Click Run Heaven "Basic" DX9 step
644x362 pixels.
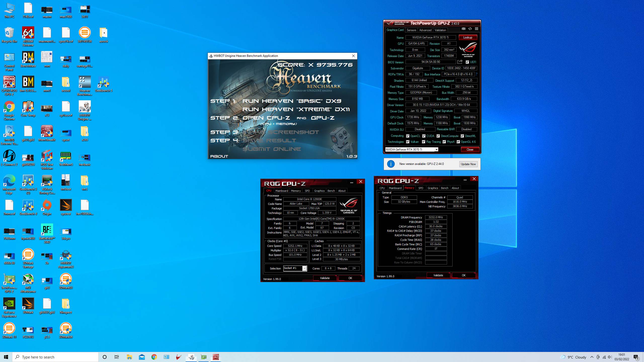click(x=292, y=101)
